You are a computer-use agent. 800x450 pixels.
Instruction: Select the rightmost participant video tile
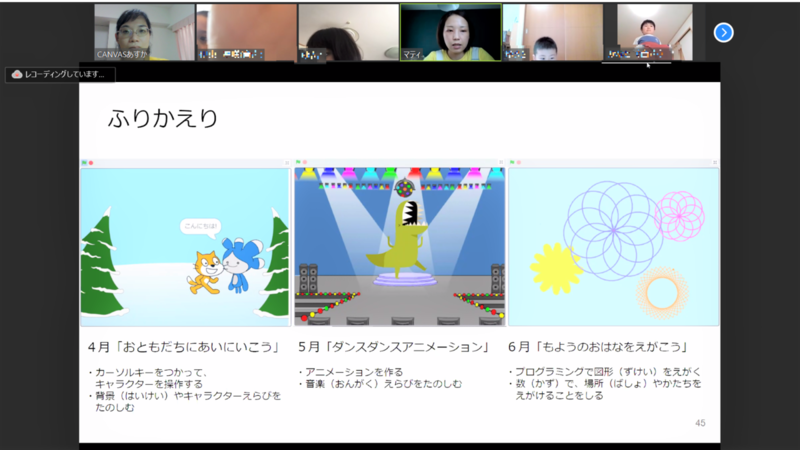coord(654,32)
